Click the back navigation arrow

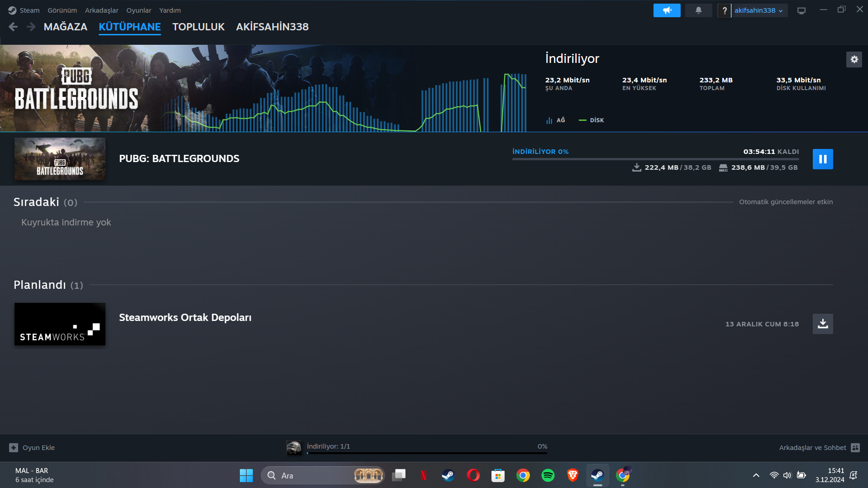click(x=13, y=27)
